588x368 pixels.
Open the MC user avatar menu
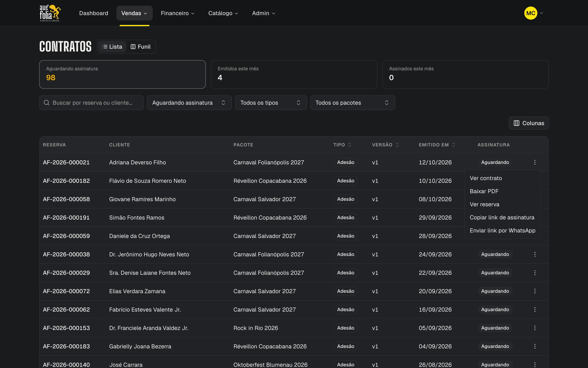click(533, 13)
